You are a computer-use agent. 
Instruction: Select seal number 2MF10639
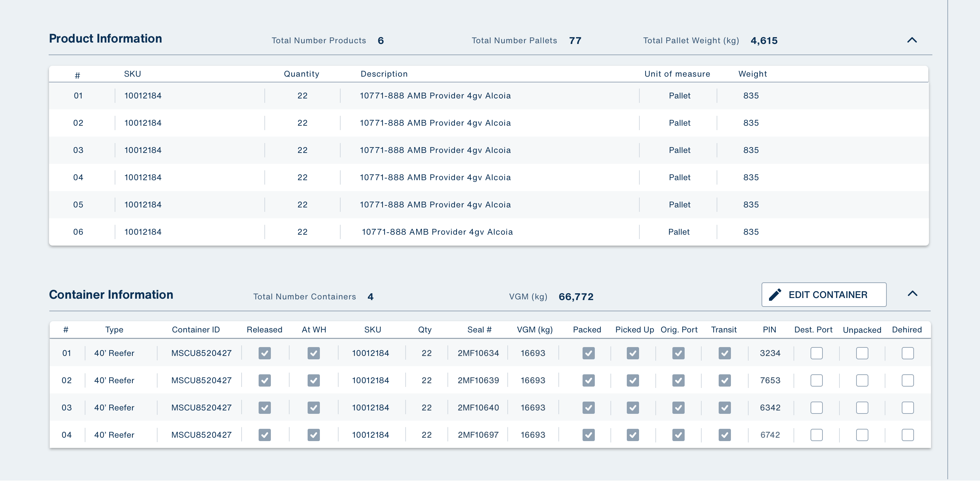[478, 380]
